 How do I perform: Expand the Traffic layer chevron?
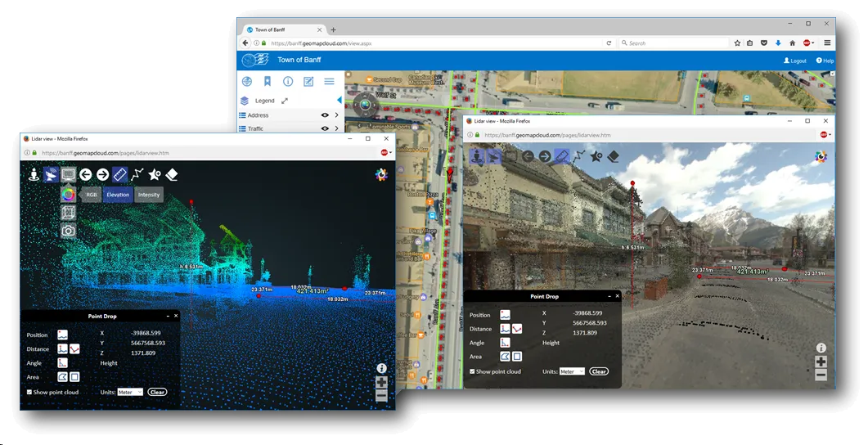(x=336, y=128)
